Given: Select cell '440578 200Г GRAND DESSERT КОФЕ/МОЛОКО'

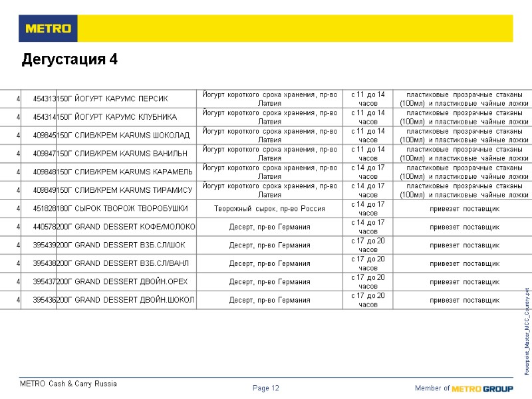Looking at the screenshot, I should point(114,227).
